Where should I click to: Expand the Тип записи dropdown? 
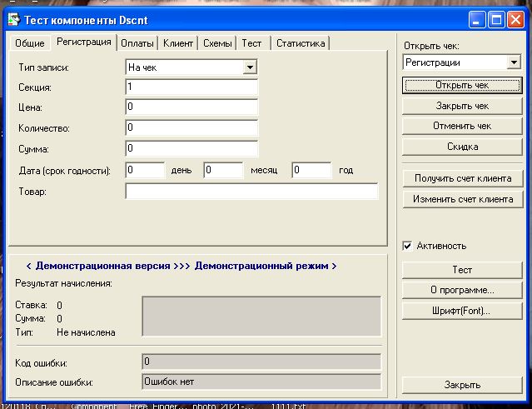coord(250,67)
